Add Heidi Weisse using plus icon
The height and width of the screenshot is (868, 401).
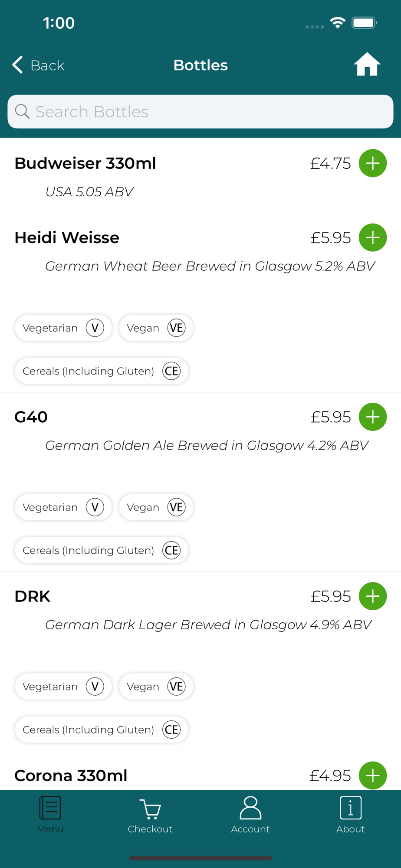[x=372, y=237]
